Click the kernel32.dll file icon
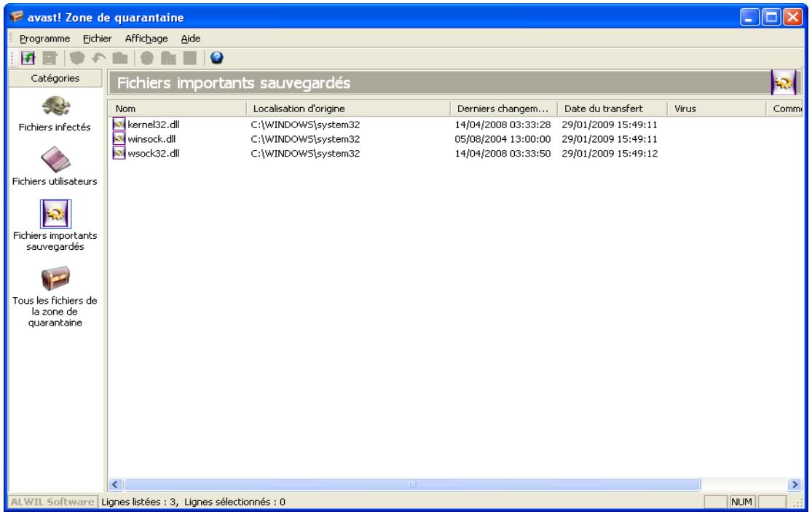Viewport: 812px width, 512px height. (x=119, y=125)
